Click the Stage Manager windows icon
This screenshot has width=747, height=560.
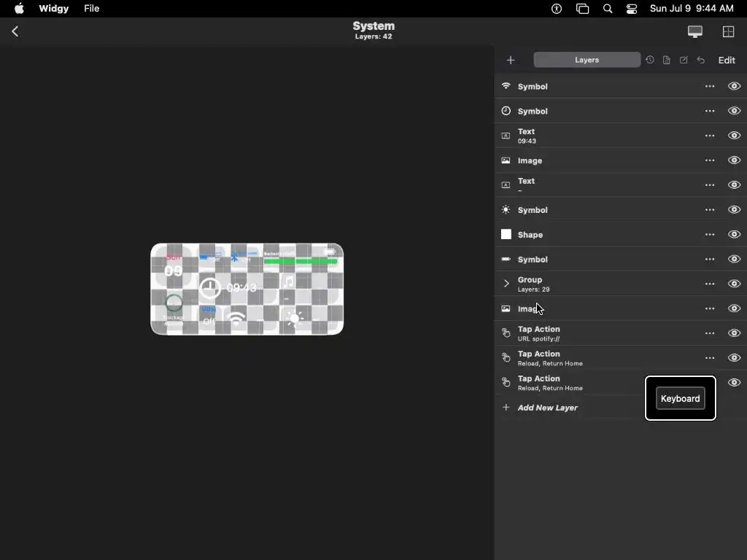coord(582,9)
